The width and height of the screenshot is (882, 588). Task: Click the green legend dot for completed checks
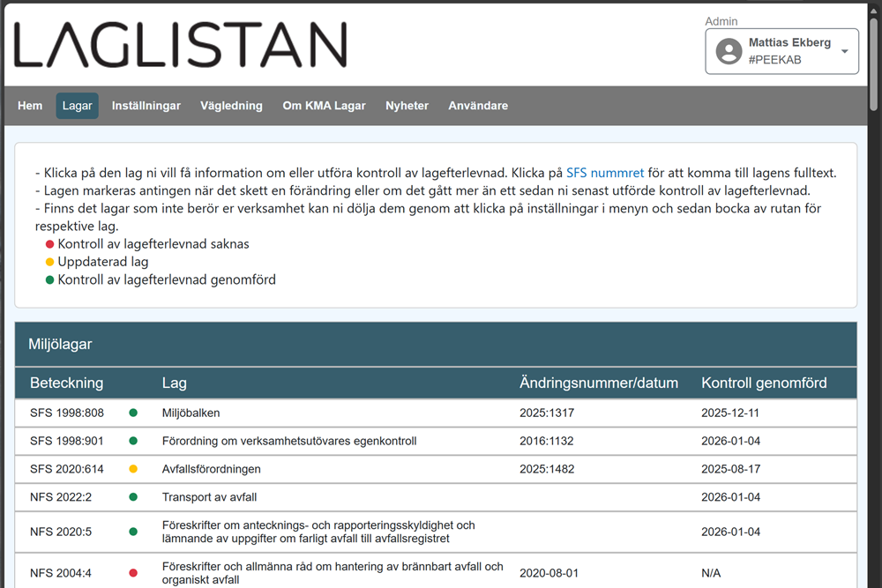(x=49, y=279)
